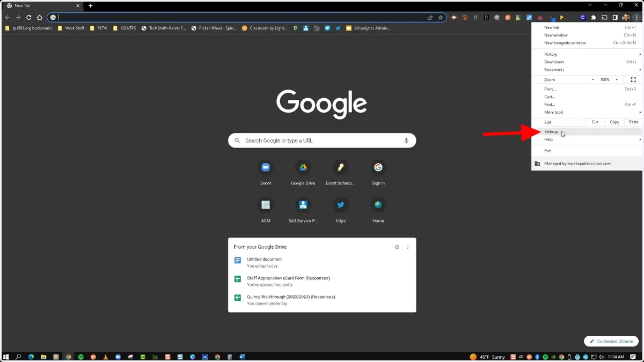The image size is (644, 362).
Task: Select Find... in the menu
Action: pyautogui.click(x=587, y=105)
